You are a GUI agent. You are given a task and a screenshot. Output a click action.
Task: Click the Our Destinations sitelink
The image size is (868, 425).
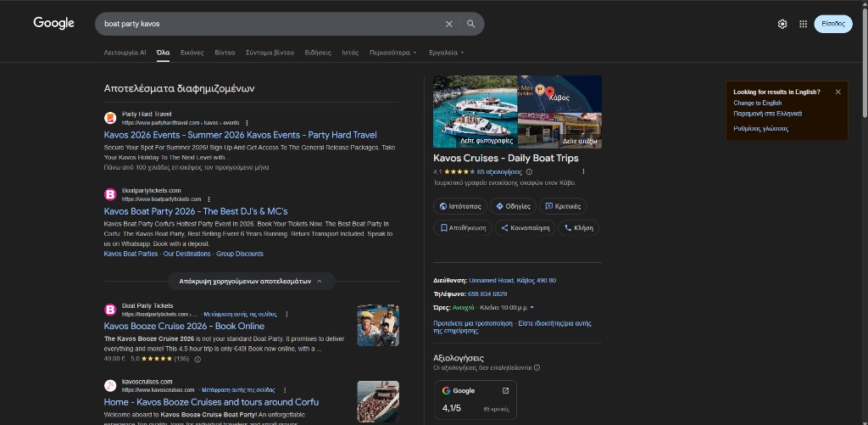[186, 254]
